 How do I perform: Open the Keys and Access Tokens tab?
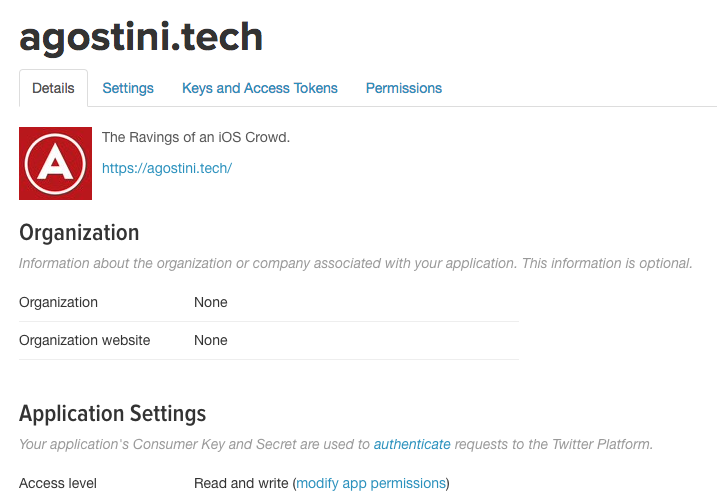coord(260,88)
